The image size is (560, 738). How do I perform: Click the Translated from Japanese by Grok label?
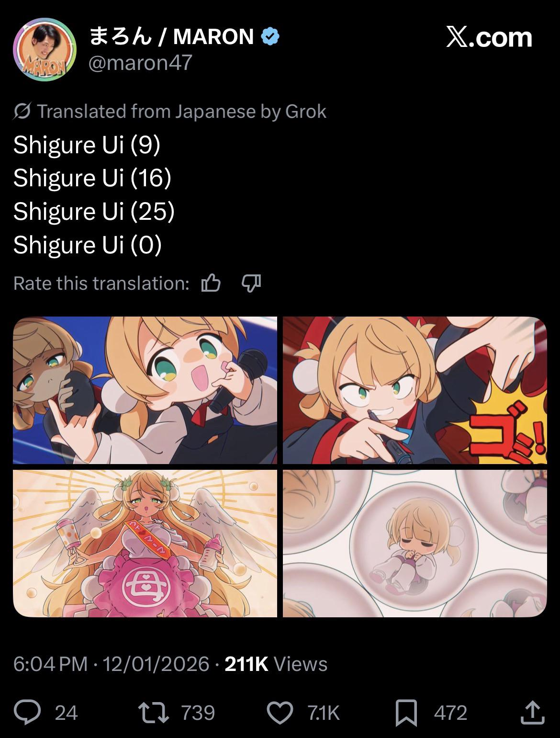pos(182,111)
